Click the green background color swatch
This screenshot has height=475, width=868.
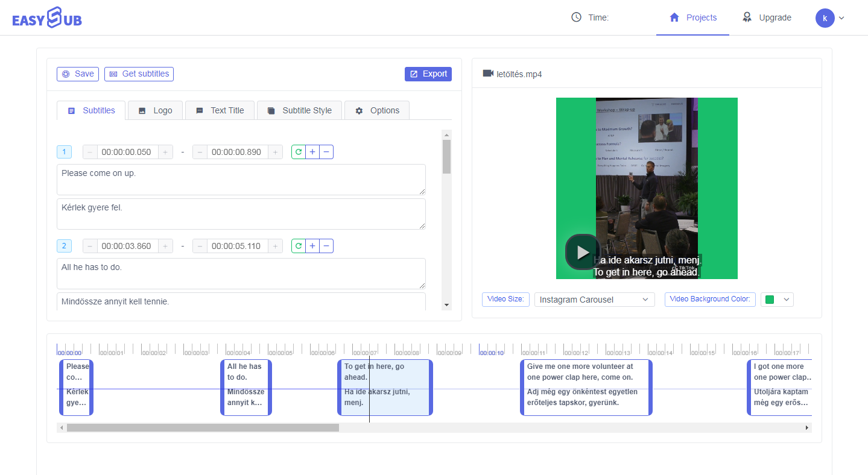[x=769, y=300]
